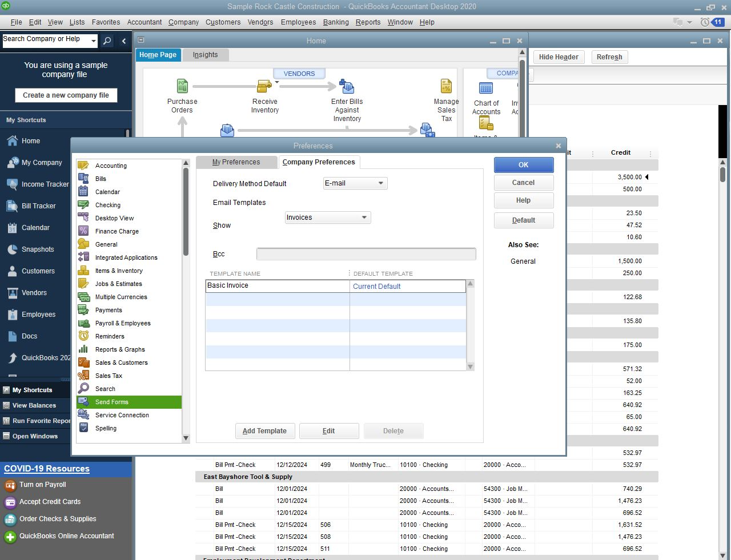
Task: Click the Edit template button
Action: click(329, 431)
